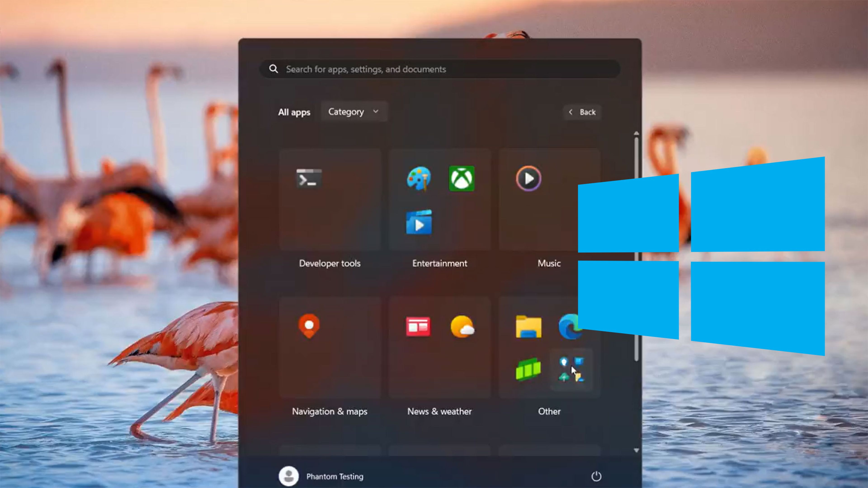Open the Microsoft News app
The width and height of the screenshot is (868, 488).
pyautogui.click(x=418, y=326)
